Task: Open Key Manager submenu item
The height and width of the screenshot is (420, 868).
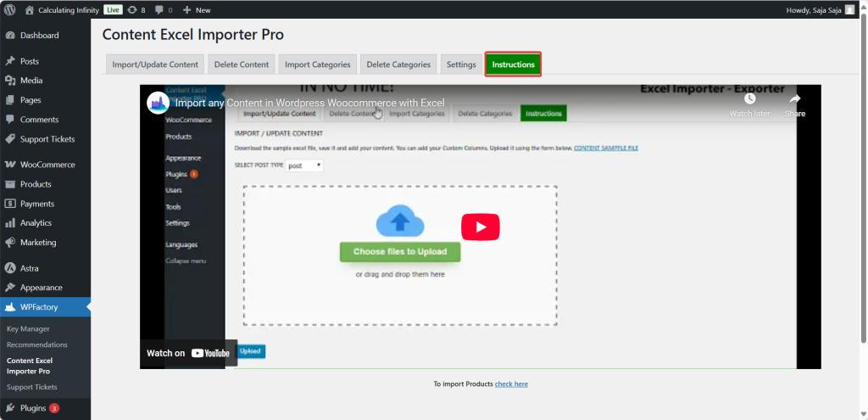Action: (x=28, y=328)
